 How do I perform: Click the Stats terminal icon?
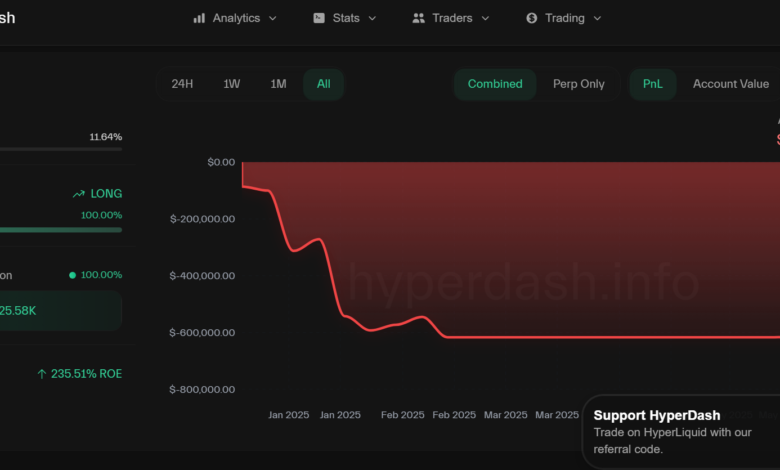click(x=319, y=18)
